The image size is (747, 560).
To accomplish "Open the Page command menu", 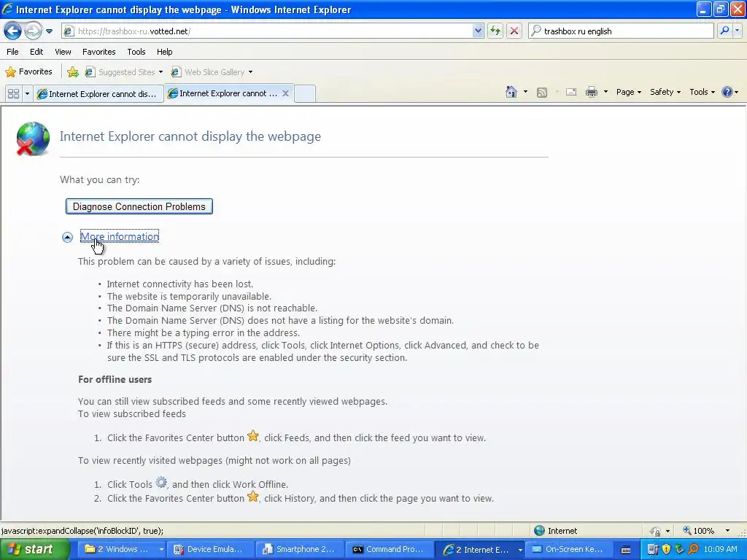I will pyautogui.click(x=628, y=92).
